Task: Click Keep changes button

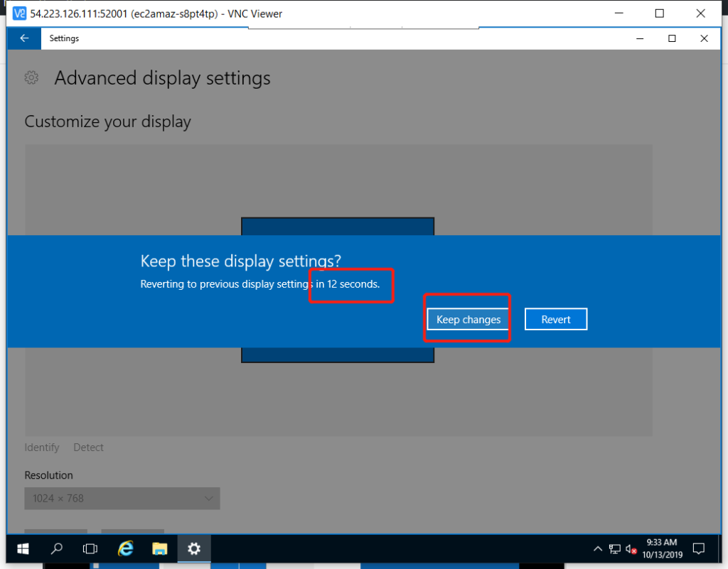Action: point(468,320)
